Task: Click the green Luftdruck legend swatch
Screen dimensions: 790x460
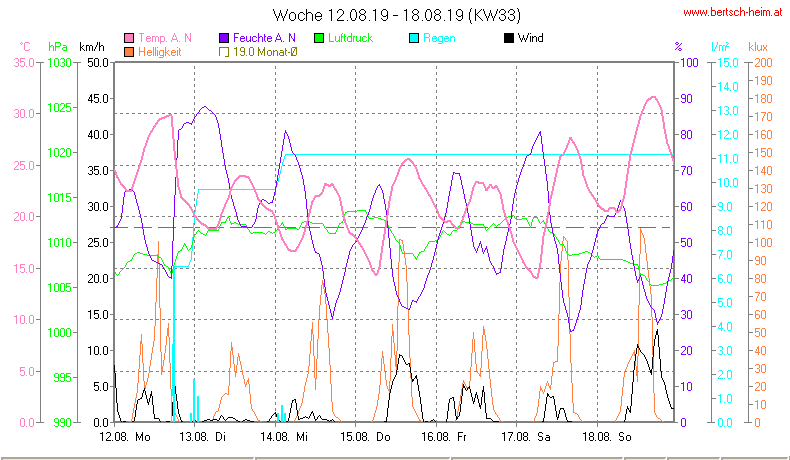Action: 319,38
